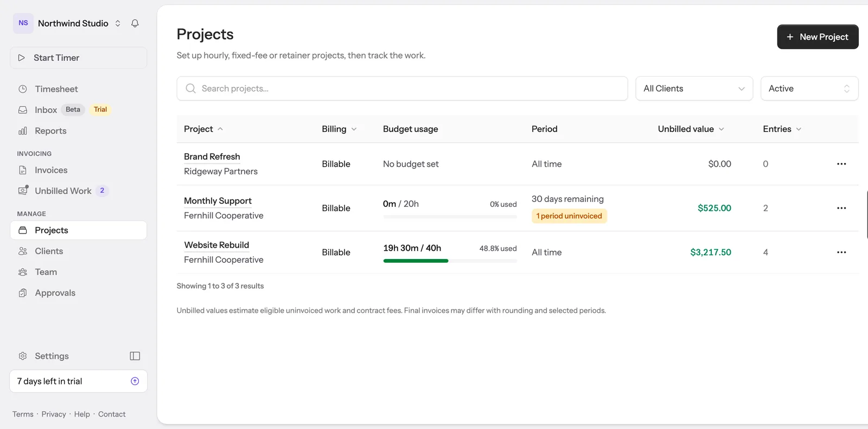This screenshot has width=868, height=429.
Task: Open more options for Monthly Support
Action: click(841, 208)
